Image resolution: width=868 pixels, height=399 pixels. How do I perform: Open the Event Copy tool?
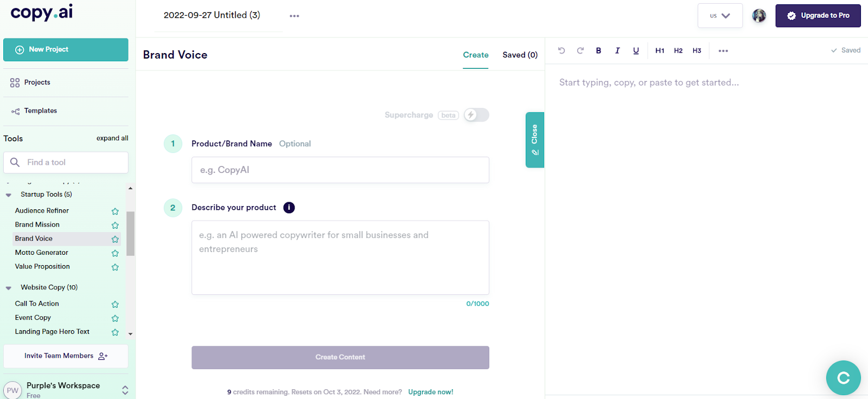point(33,318)
